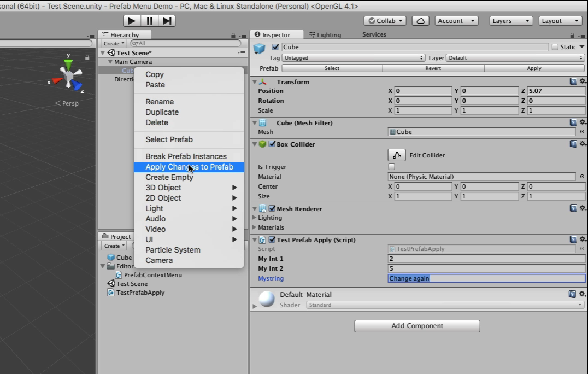Open the Hierarchy panel options menu icon

coord(242,36)
